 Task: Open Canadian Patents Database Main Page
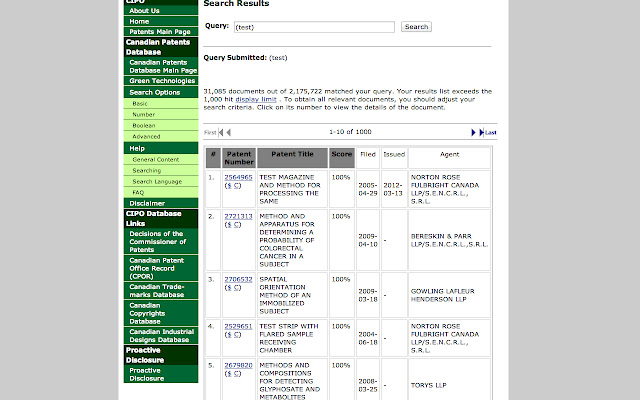pos(161,66)
